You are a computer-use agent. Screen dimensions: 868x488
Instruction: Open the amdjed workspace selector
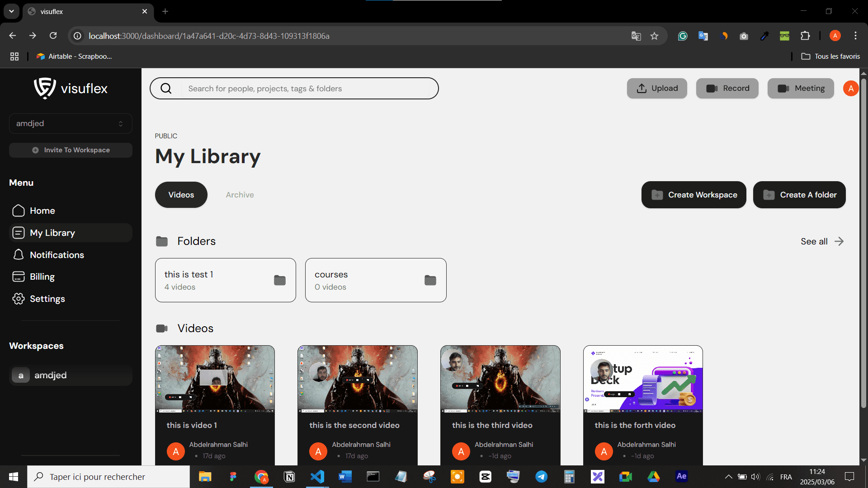coord(71,123)
